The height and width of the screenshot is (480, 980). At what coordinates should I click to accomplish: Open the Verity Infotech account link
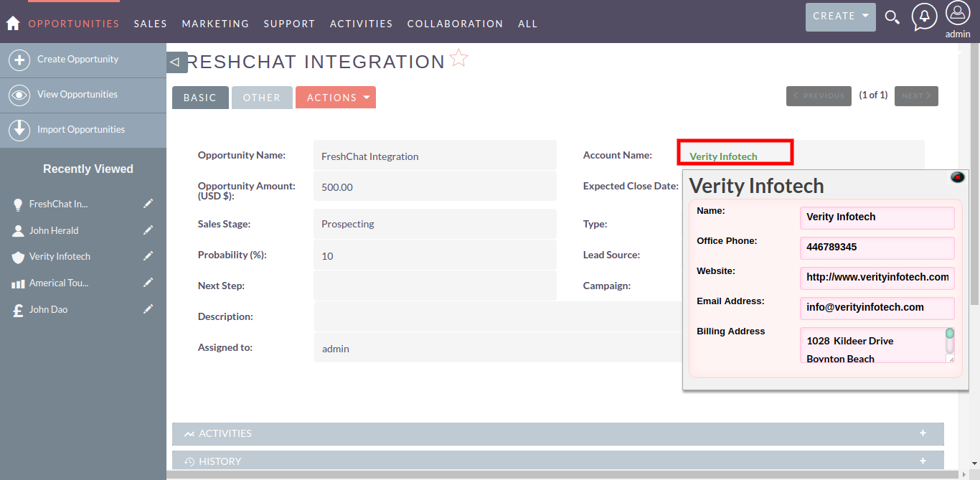coord(723,156)
